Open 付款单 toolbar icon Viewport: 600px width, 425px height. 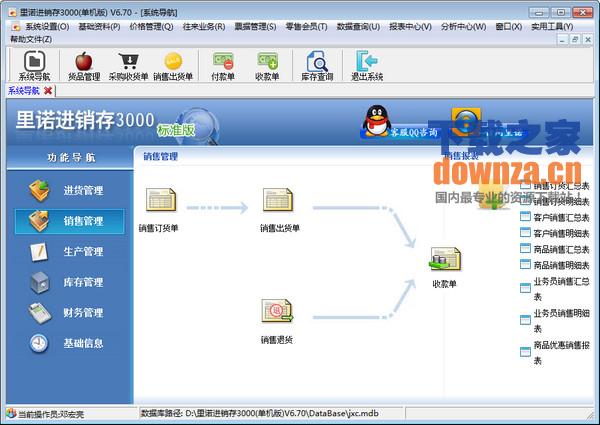click(223, 65)
